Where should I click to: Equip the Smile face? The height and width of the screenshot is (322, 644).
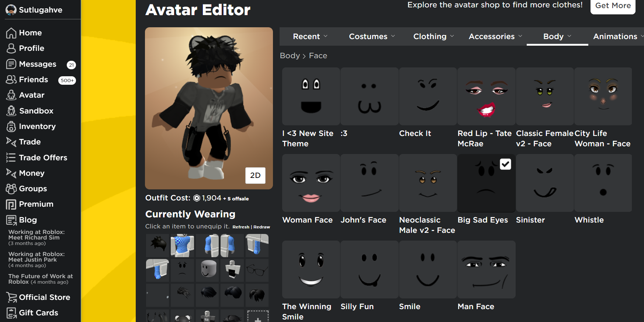(428, 270)
